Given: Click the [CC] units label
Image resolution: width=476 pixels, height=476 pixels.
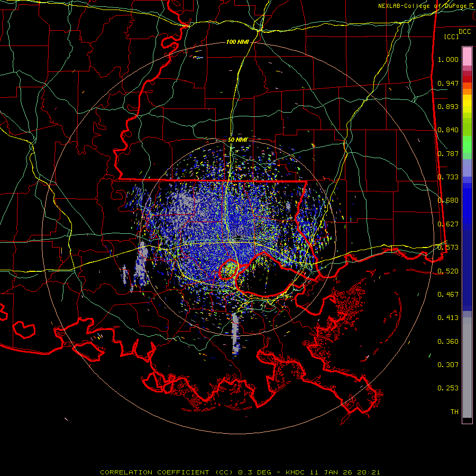Looking at the screenshot, I should [452, 36].
